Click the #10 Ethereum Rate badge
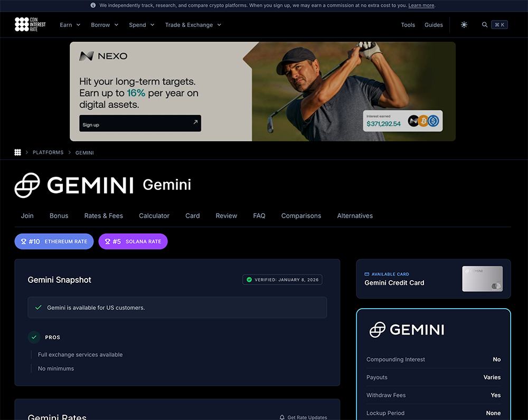528x420 pixels. click(54, 241)
